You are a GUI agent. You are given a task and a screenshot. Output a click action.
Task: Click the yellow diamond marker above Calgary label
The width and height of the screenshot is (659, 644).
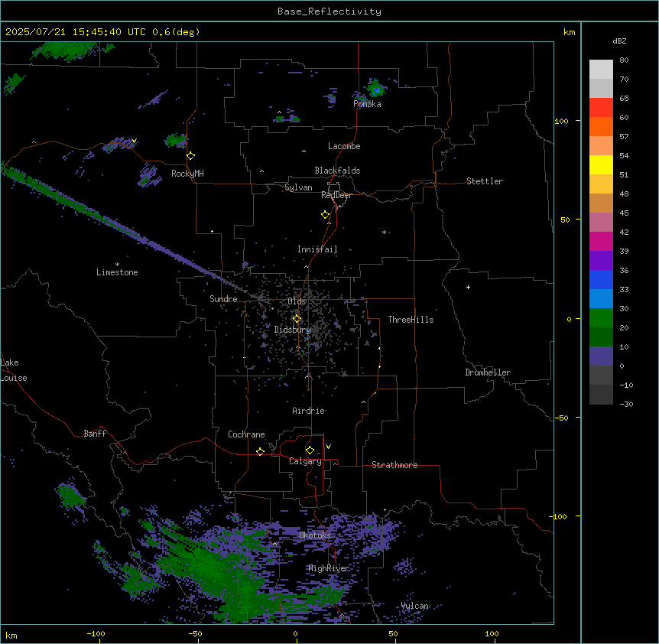coord(310,450)
